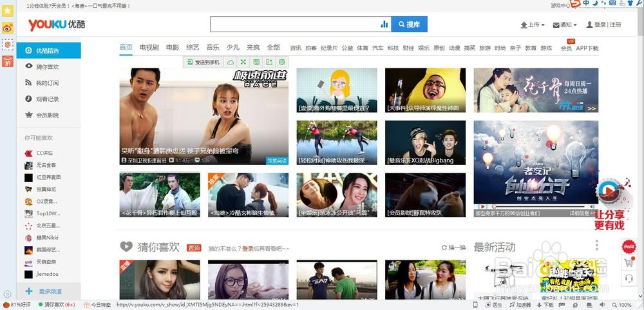Click 更多频道 plus button

tap(44, 291)
